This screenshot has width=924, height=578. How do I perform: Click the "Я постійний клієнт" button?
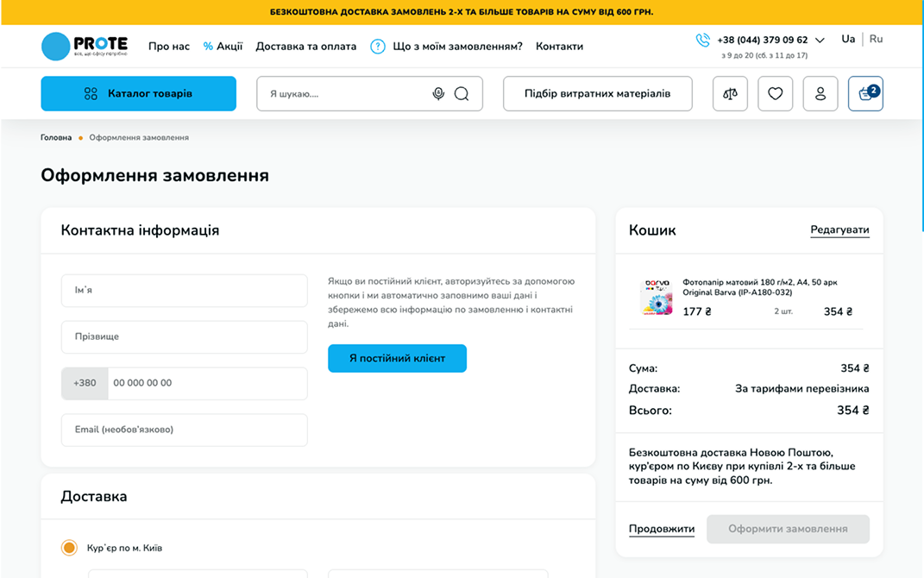397,358
